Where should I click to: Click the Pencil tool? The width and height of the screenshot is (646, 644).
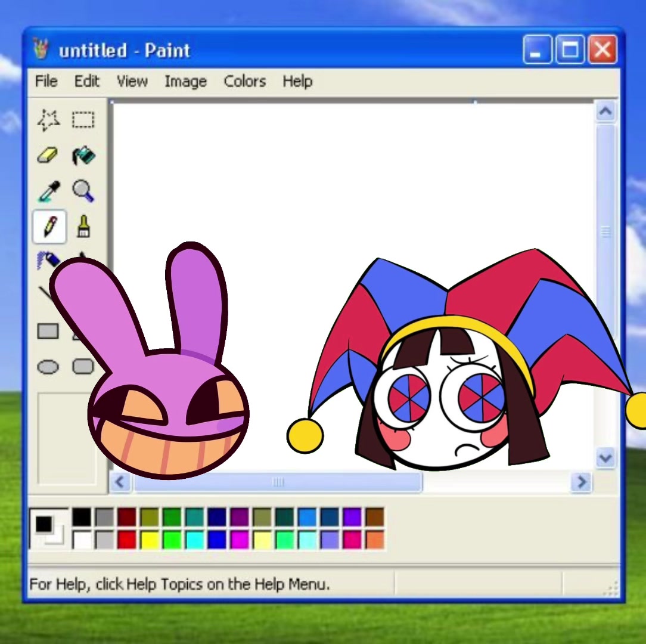pos(49,227)
